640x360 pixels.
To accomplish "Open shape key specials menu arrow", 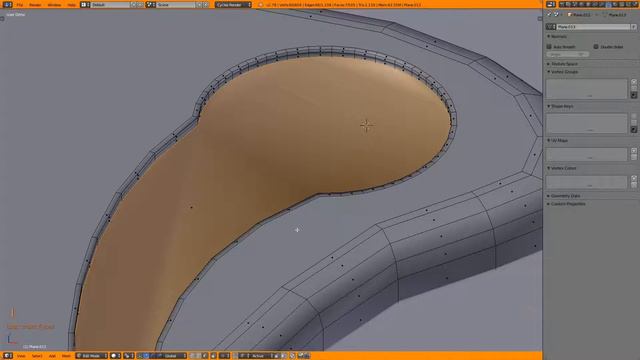I will click(634, 129).
